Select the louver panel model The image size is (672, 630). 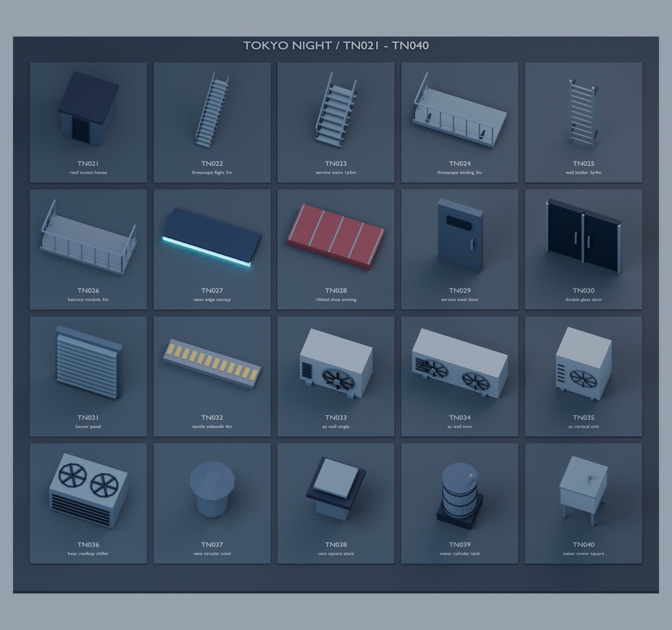coord(89,362)
